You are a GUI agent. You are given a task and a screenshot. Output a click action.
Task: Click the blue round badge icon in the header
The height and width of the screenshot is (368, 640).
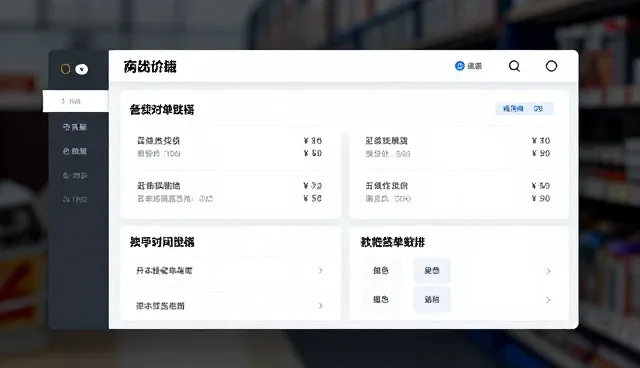click(x=460, y=66)
